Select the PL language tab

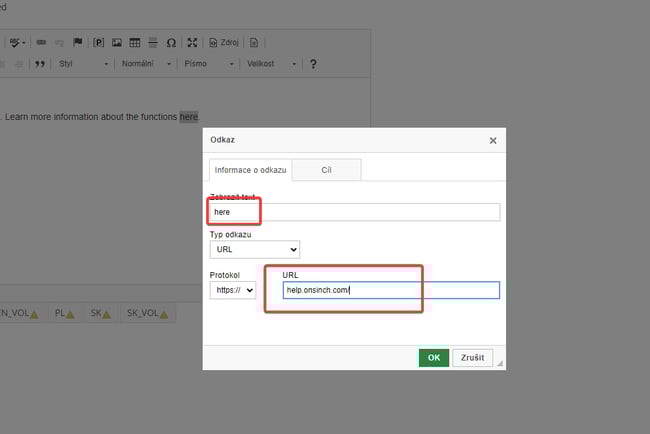(x=65, y=313)
